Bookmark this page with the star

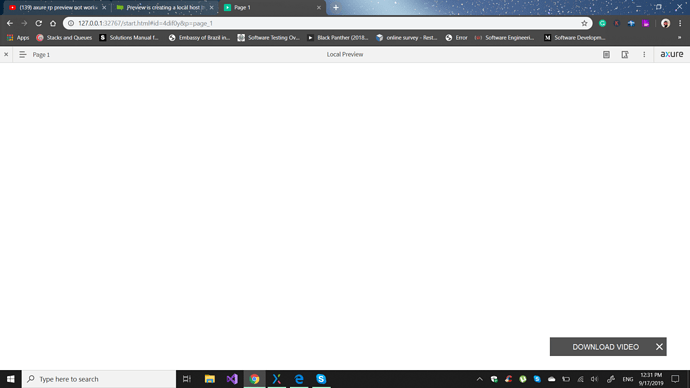click(x=584, y=23)
